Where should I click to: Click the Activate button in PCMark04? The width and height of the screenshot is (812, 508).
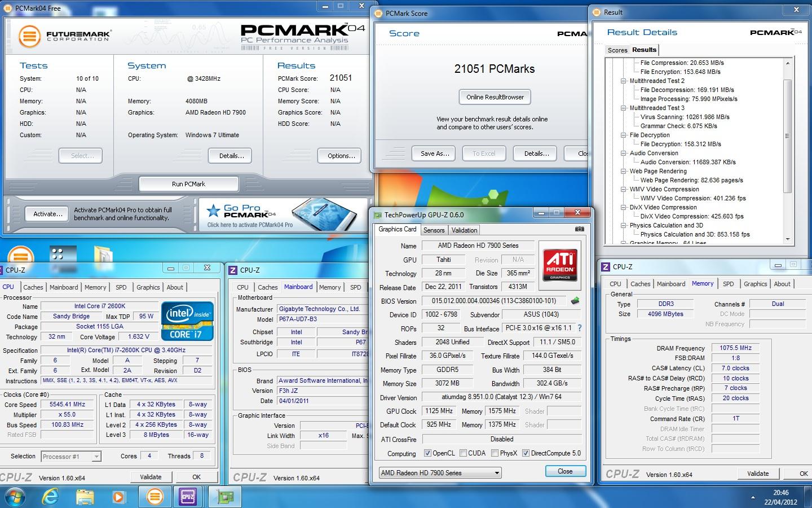click(x=47, y=214)
